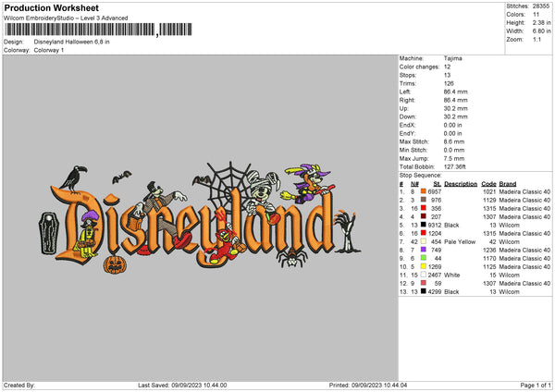Image resolution: width=555 pixels, height=392 pixels.
Task: Click the Stitches value '28355'
Action: point(541,6)
